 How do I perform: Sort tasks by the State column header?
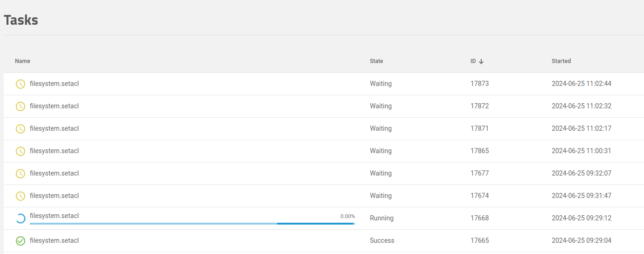(376, 61)
